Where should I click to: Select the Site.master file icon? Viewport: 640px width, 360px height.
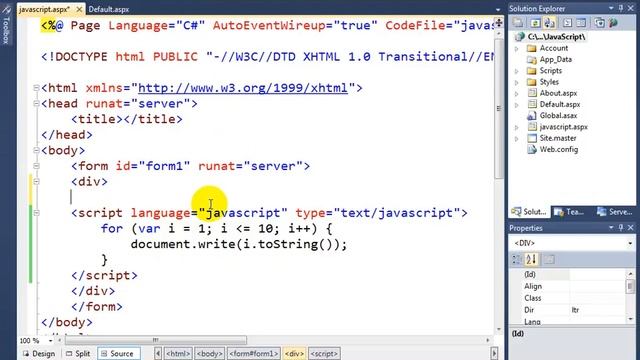(x=531, y=138)
